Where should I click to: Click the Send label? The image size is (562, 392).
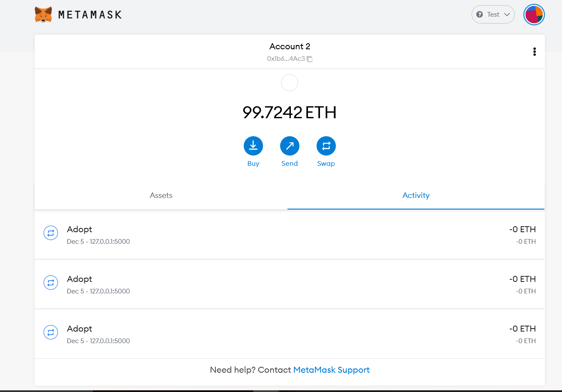coord(290,164)
